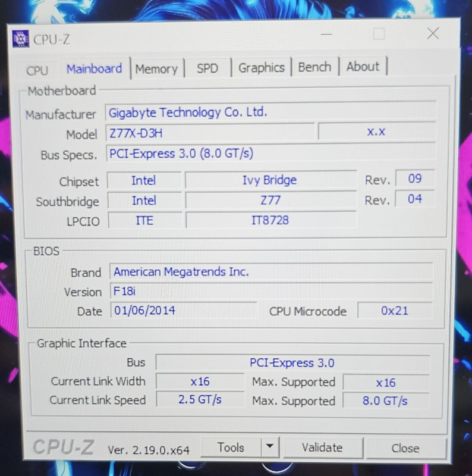Click Max. Supported link width x16
The image size is (472, 476).
point(386,382)
